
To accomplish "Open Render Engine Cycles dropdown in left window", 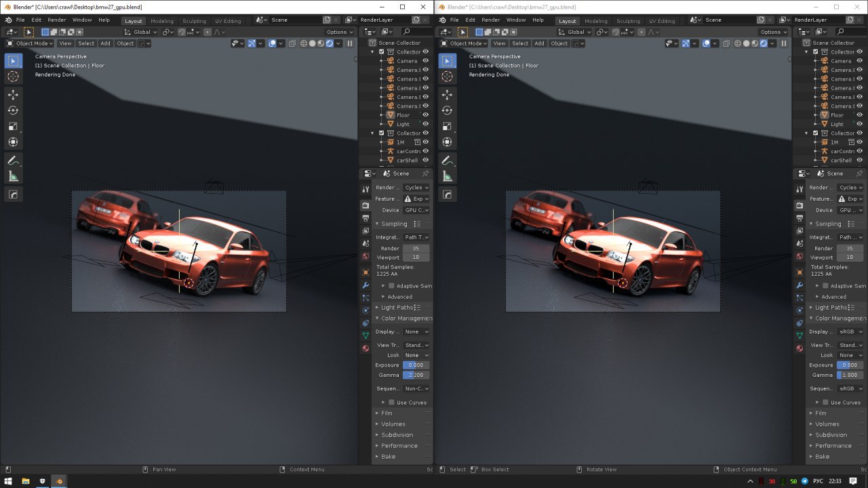I will coord(416,188).
